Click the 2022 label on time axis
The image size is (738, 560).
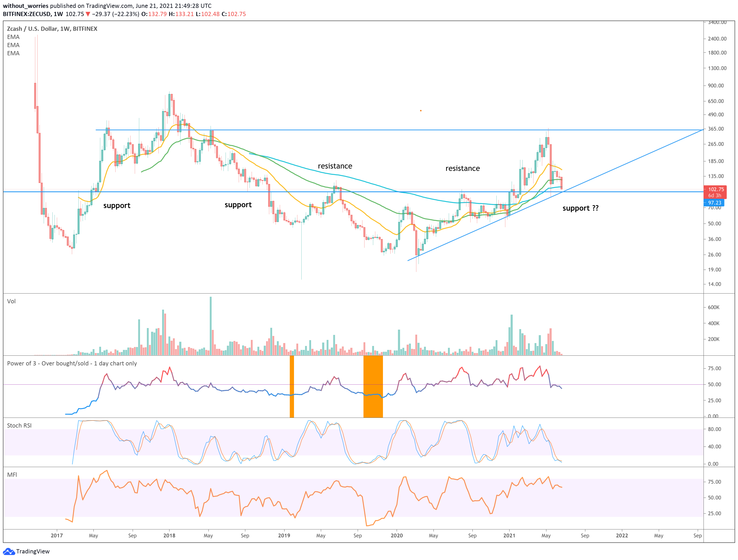[x=622, y=535]
